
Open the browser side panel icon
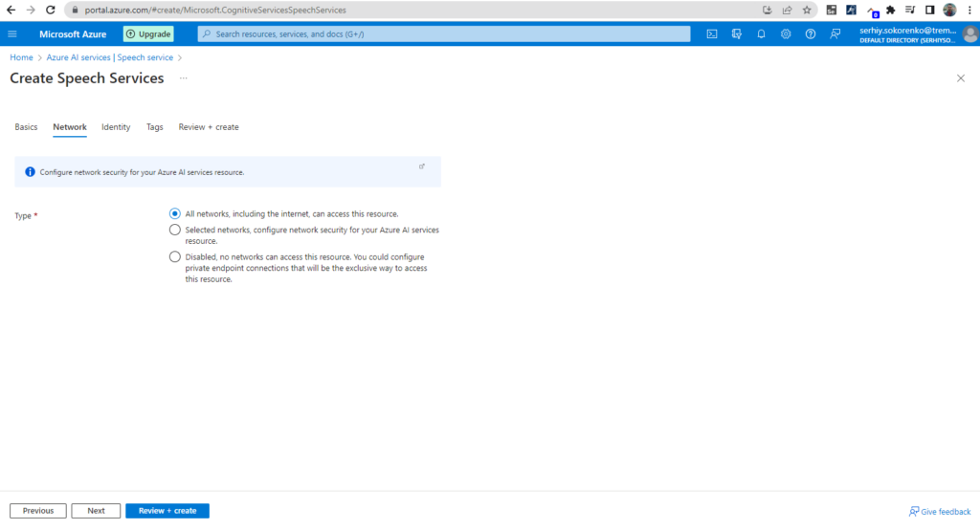pos(930,10)
